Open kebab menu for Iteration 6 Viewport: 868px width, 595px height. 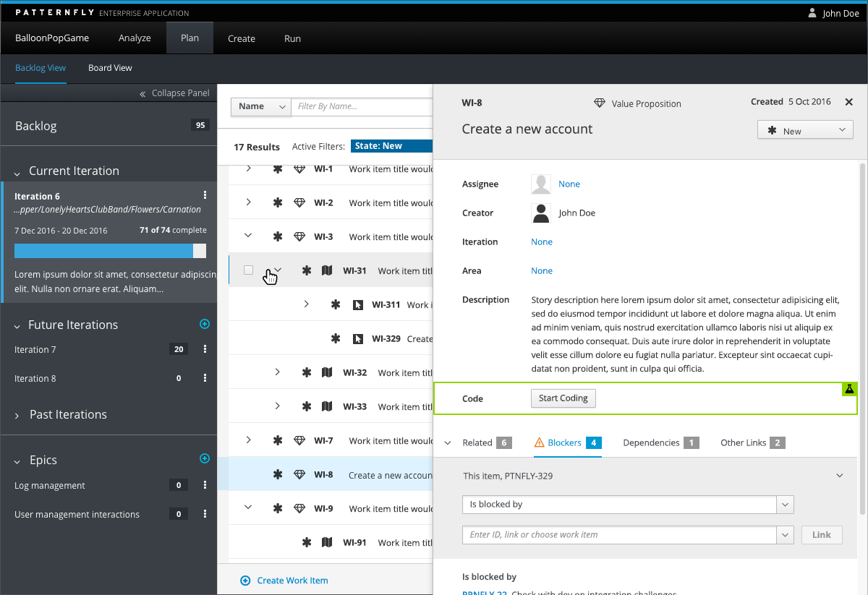[205, 195]
